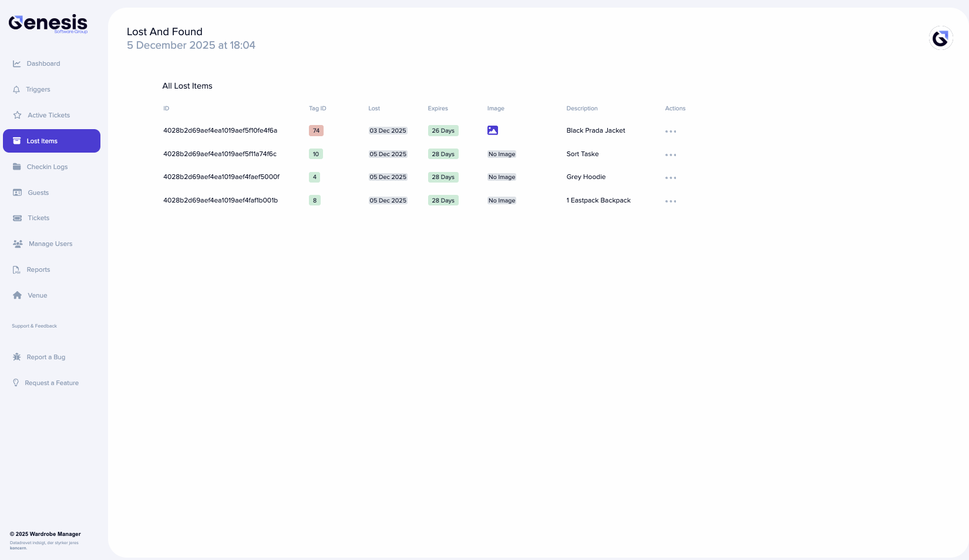This screenshot has width=969, height=560.
Task: Select the Checkin Logs folder icon
Action: coord(16,167)
